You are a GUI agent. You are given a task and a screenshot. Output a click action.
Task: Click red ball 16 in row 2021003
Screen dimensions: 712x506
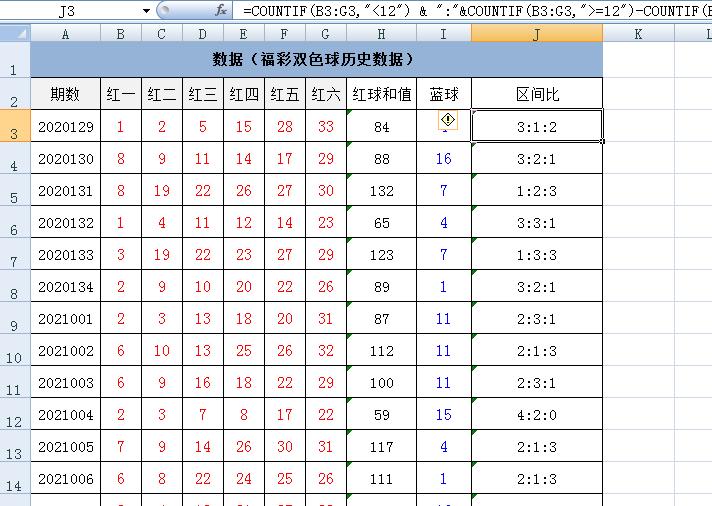point(203,382)
